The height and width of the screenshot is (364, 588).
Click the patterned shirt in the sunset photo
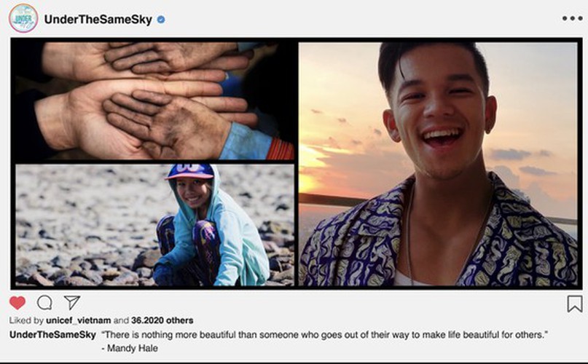pos(439,240)
